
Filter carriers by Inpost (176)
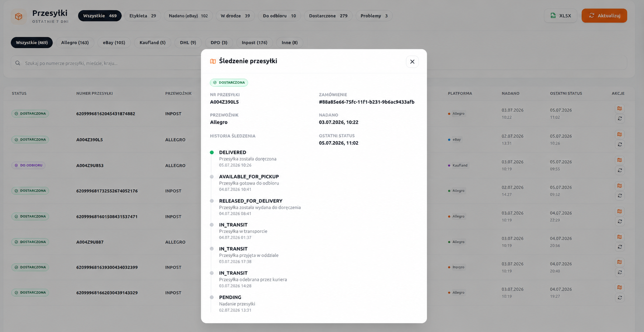coord(254,42)
